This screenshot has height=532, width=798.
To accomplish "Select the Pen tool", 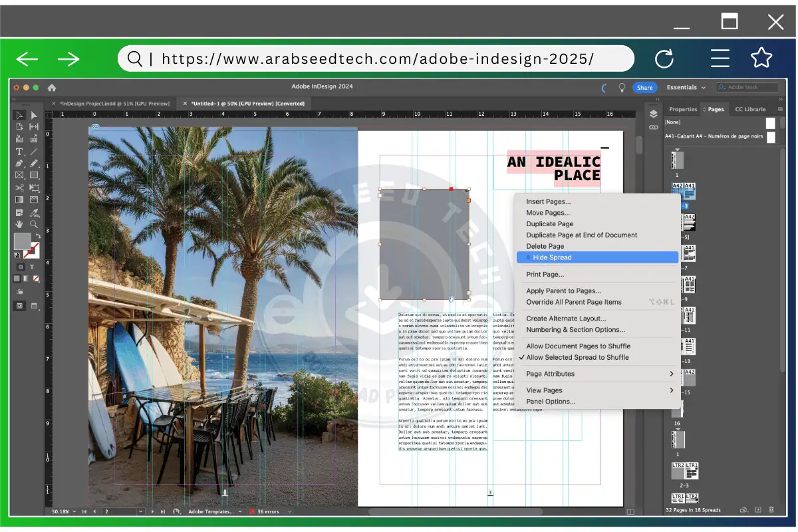I will point(19,164).
